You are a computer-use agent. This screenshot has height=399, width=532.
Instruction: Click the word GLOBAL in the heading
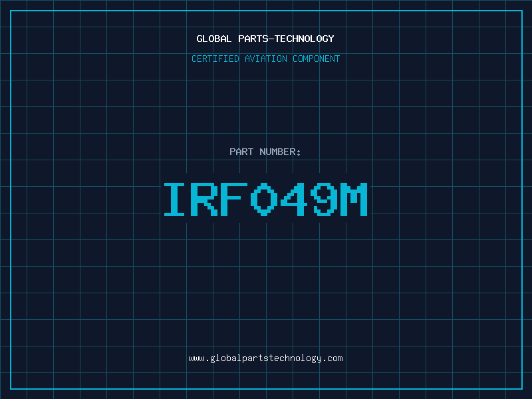tap(214, 39)
